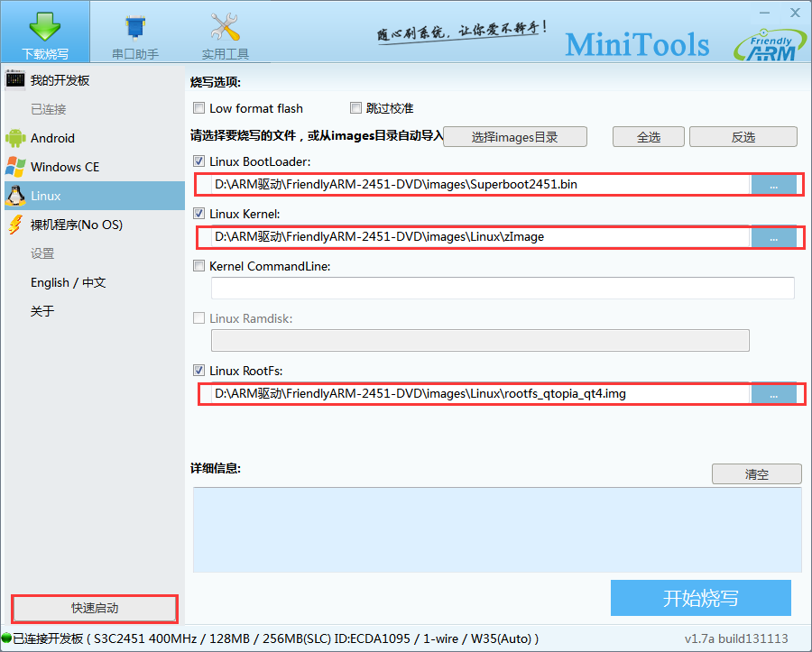
Task: Select 已连接 in the sidebar
Action: pyautogui.click(x=49, y=109)
